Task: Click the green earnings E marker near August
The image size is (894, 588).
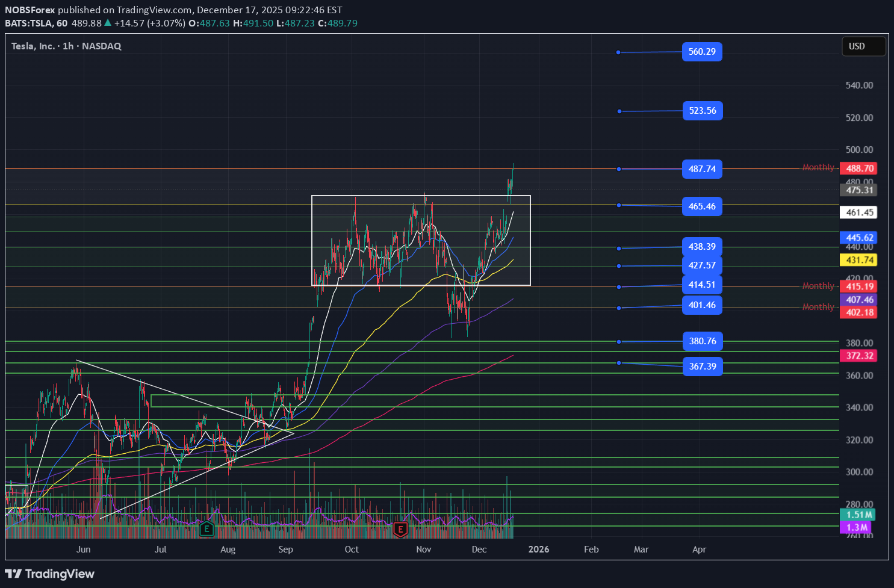Action: coord(206,529)
